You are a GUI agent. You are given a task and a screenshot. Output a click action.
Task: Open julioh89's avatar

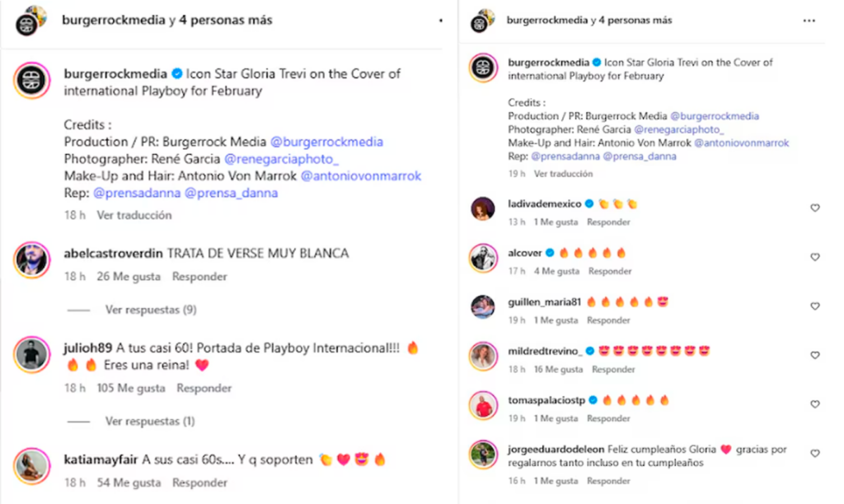click(32, 355)
